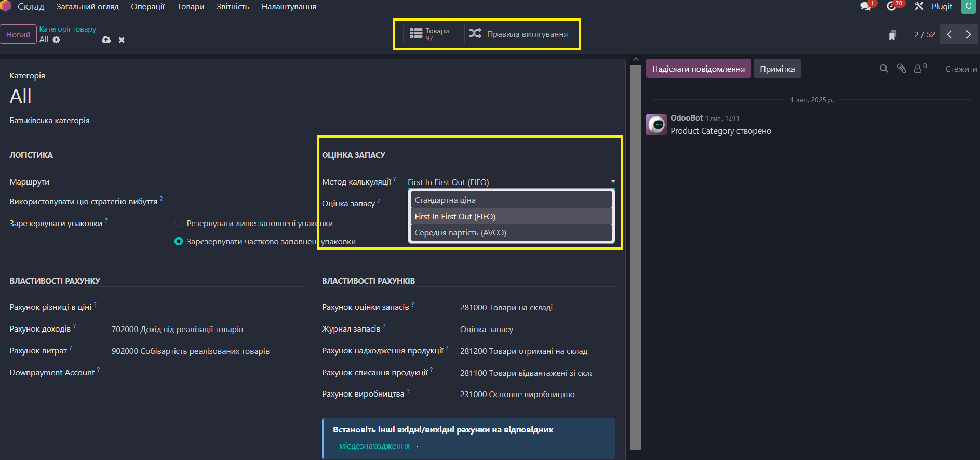The image size is (980, 460).
Task: Click the gear actions icon next to All
Action: [57, 40]
